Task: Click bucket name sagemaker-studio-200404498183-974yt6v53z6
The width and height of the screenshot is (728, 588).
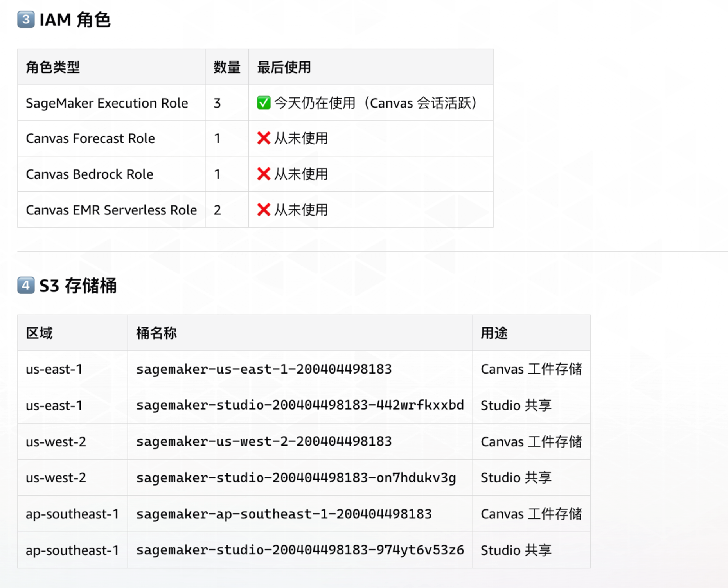Action: pyautogui.click(x=300, y=550)
